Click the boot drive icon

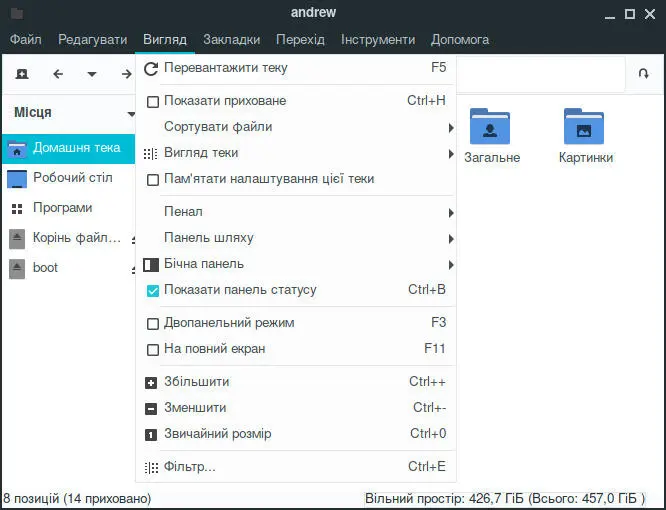click(x=17, y=269)
